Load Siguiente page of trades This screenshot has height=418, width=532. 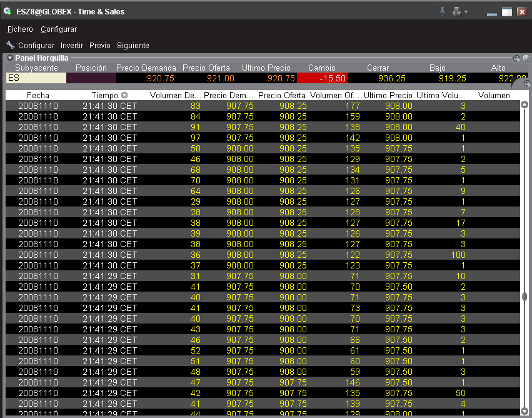pyautogui.click(x=133, y=46)
